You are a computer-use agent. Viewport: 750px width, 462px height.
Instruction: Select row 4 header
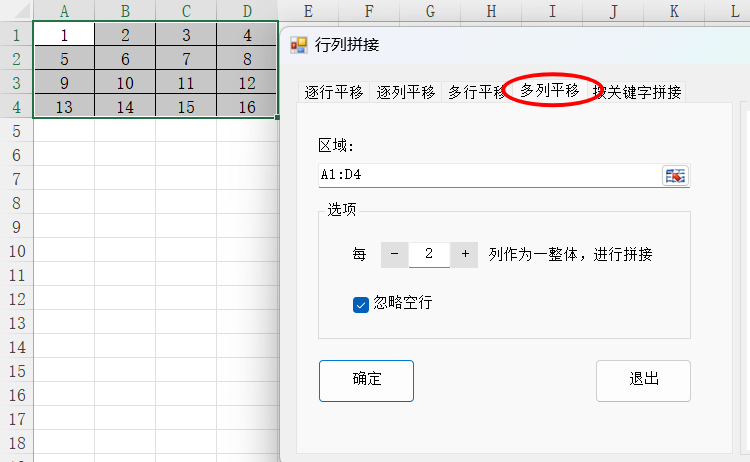coord(16,107)
